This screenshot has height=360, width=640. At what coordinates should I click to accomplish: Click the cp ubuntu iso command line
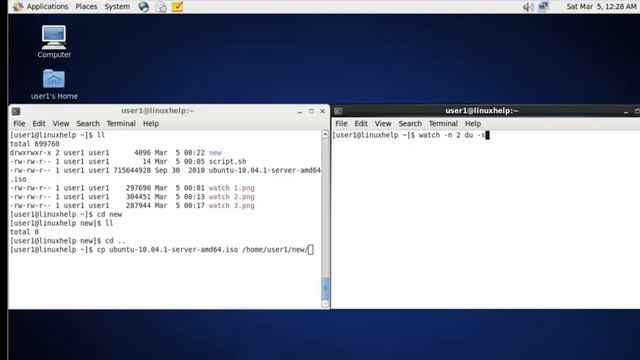tap(161, 250)
